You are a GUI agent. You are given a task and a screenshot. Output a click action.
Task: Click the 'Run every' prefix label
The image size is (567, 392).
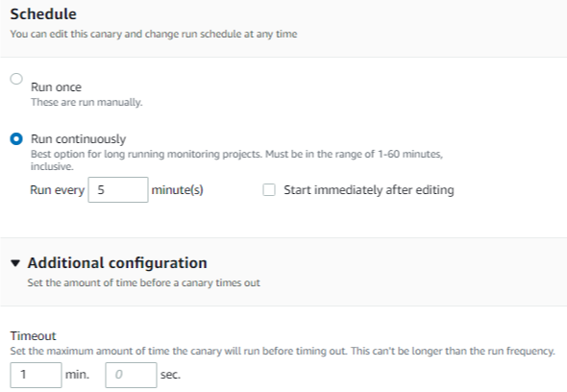pyautogui.click(x=57, y=190)
